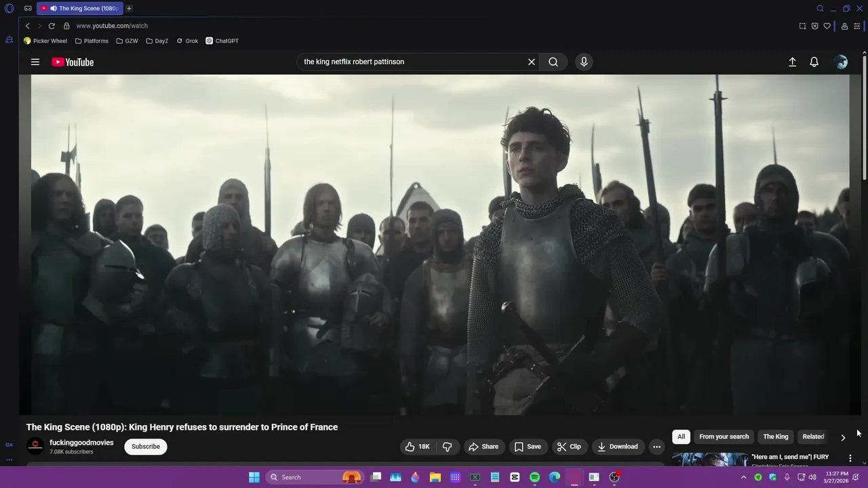Open the Grok bookmark

click(x=187, y=41)
